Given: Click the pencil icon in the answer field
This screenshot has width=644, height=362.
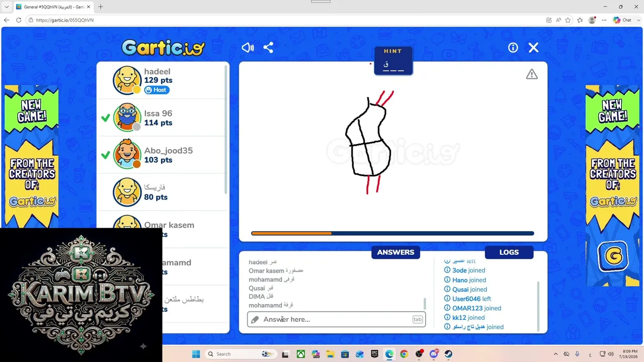Looking at the screenshot, I should click(x=255, y=319).
